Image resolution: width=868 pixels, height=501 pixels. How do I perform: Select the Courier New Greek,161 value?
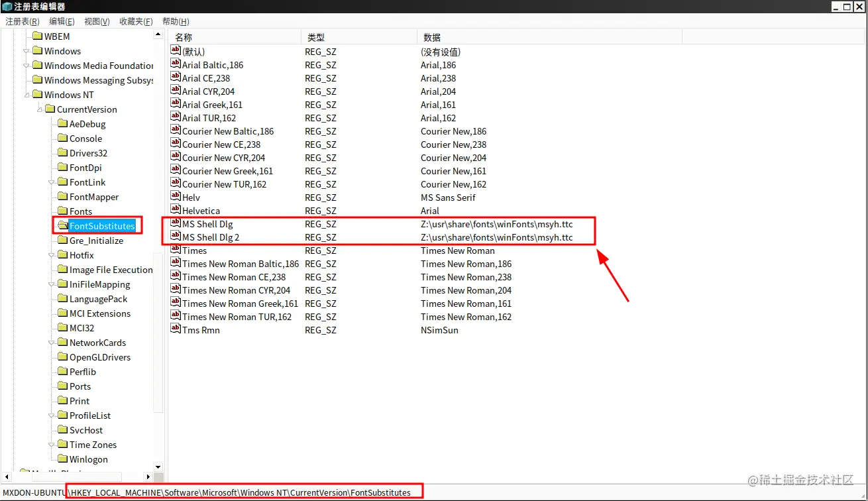(227, 171)
